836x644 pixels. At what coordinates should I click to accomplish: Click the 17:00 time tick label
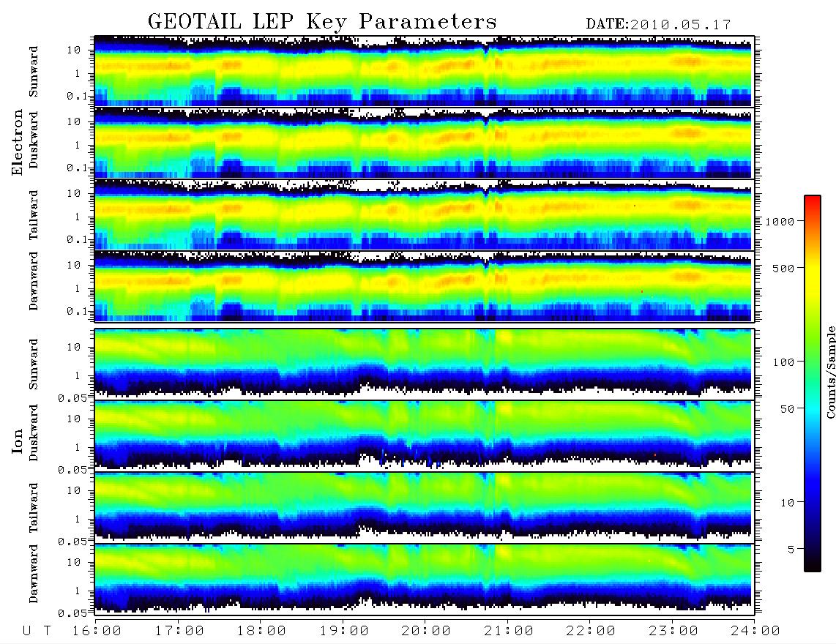(179, 631)
